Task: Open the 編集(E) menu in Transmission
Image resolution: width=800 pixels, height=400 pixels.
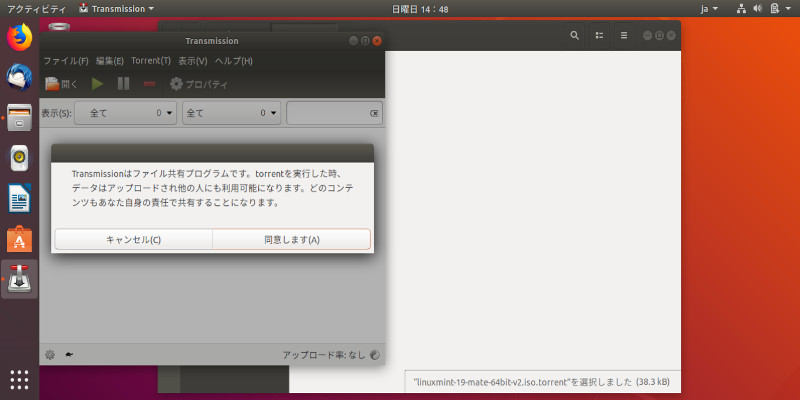Action: (x=110, y=61)
